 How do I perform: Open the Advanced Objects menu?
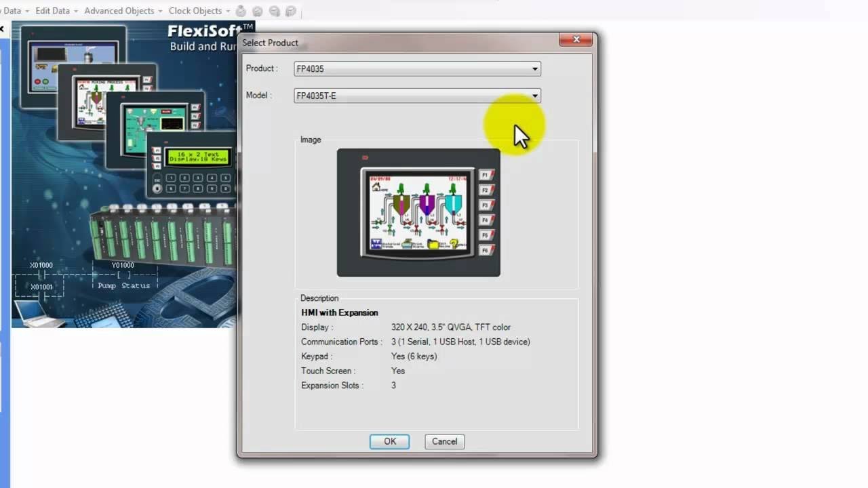(123, 11)
